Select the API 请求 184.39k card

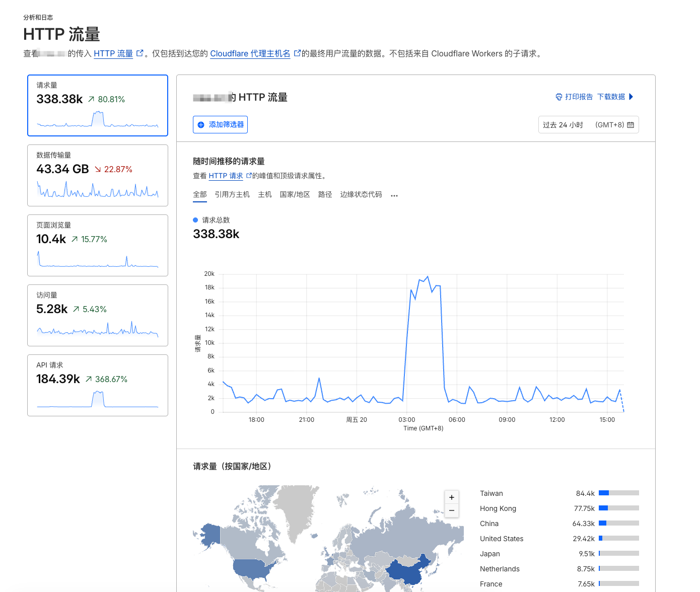pos(98,385)
